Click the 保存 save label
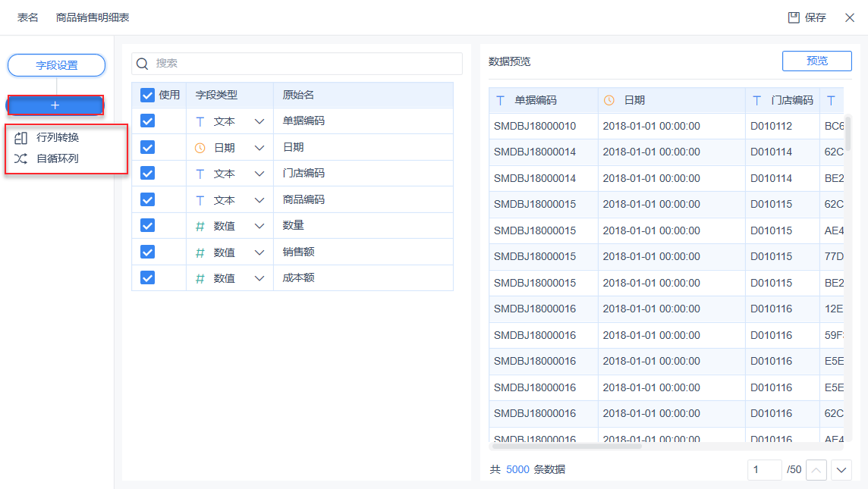Viewport: 868px width, 489px height. (816, 17)
